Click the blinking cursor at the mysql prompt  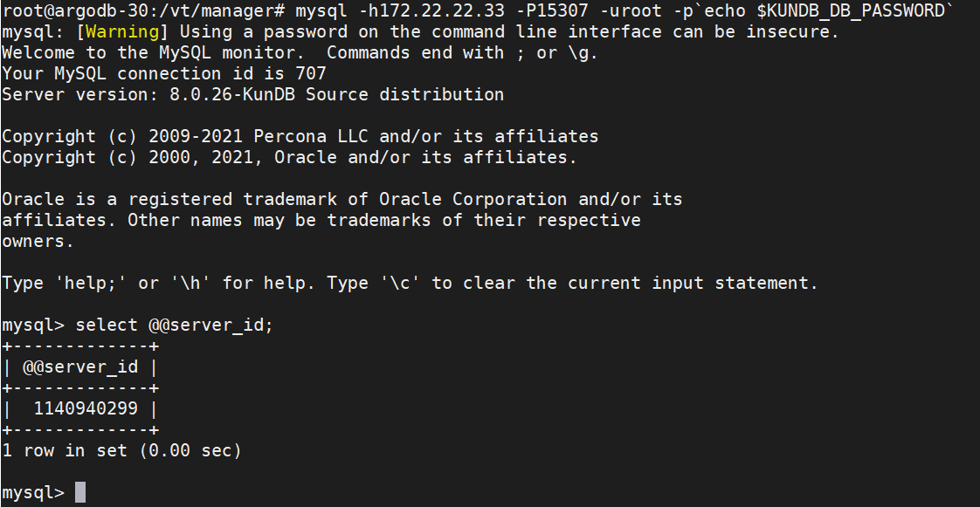pyautogui.click(x=80, y=493)
